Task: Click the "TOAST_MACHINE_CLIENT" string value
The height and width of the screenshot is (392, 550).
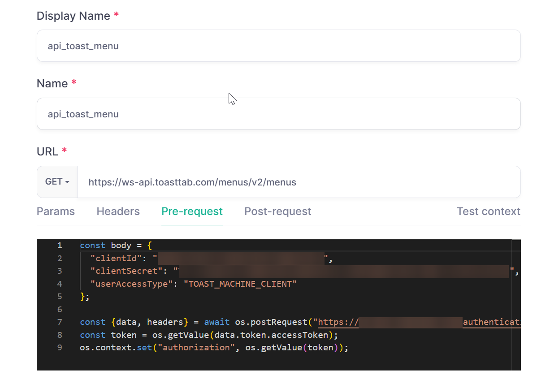Action: click(x=240, y=284)
